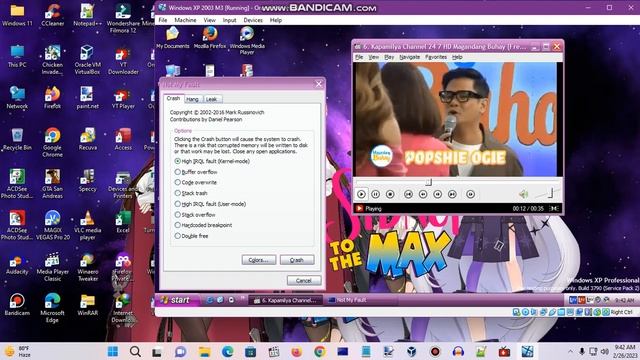The height and width of the screenshot is (360, 640).
Task: Select the Buffer overflow radio option
Action: point(196,172)
